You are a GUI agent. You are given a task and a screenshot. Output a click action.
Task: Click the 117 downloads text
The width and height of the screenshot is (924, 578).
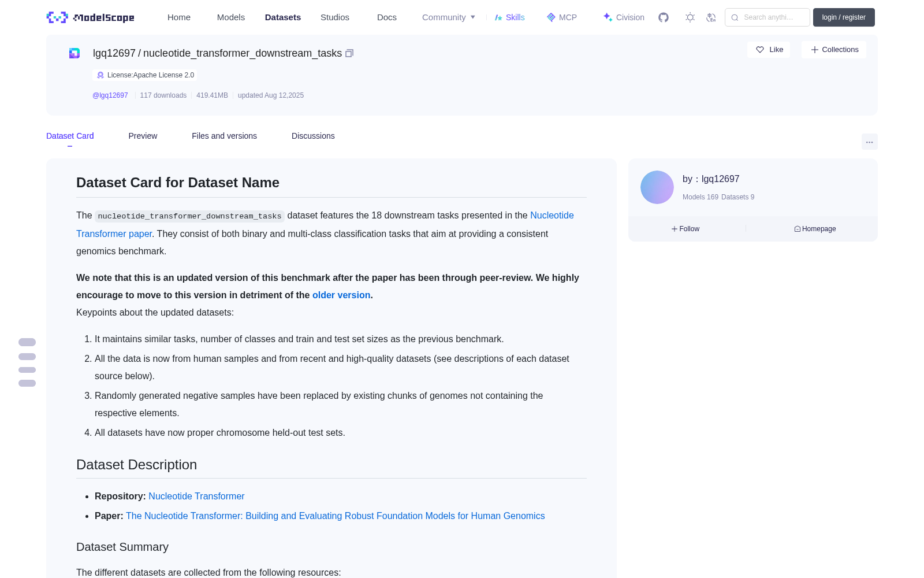click(163, 95)
